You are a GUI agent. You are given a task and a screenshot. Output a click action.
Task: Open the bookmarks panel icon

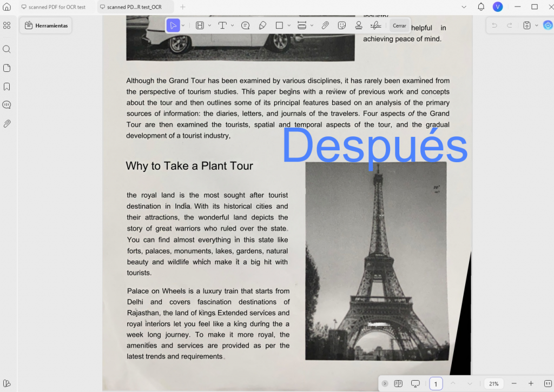point(6,87)
